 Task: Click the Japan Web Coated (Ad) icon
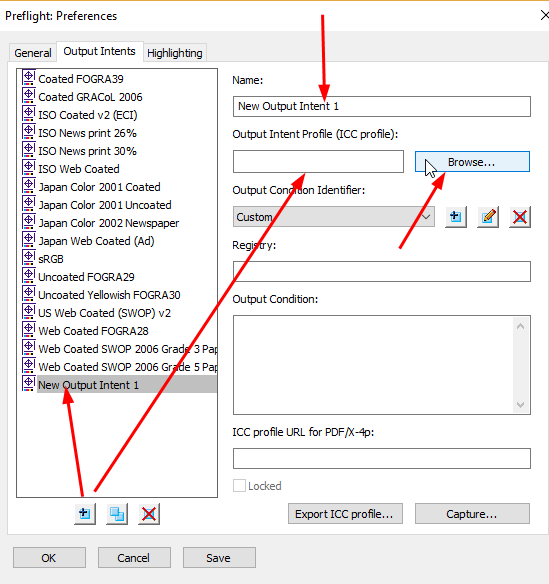(x=29, y=239)
